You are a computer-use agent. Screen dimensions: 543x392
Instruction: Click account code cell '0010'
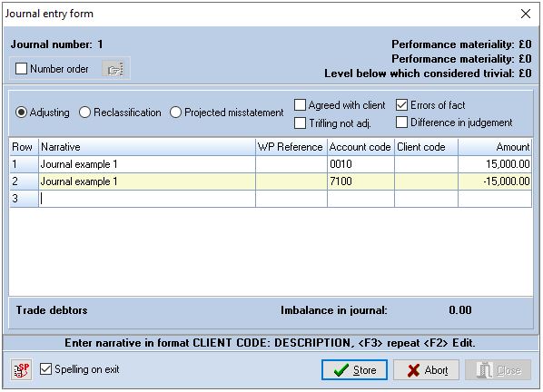pyautogui.click(x=360, y=164)
